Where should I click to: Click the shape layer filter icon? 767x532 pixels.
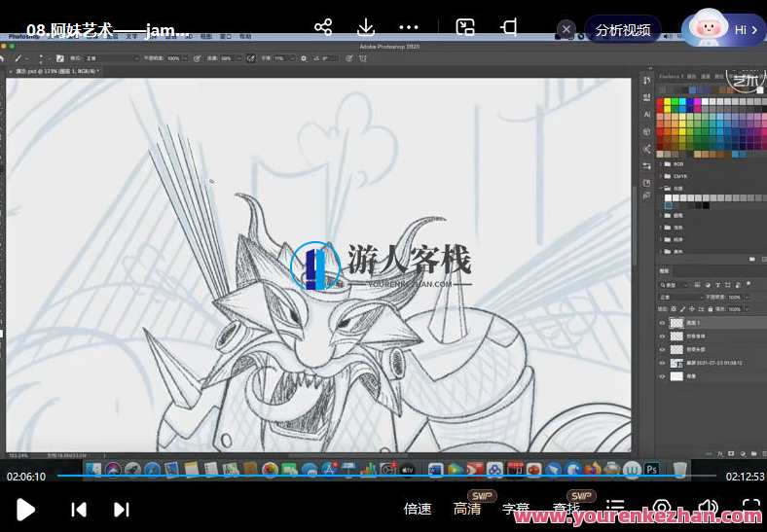point(727,285)
